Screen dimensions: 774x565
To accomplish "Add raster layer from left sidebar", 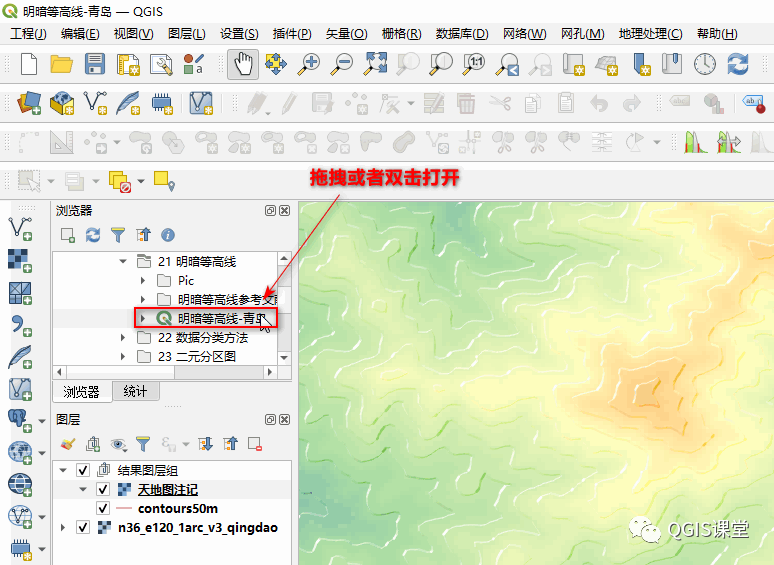I will coord(20,261).
